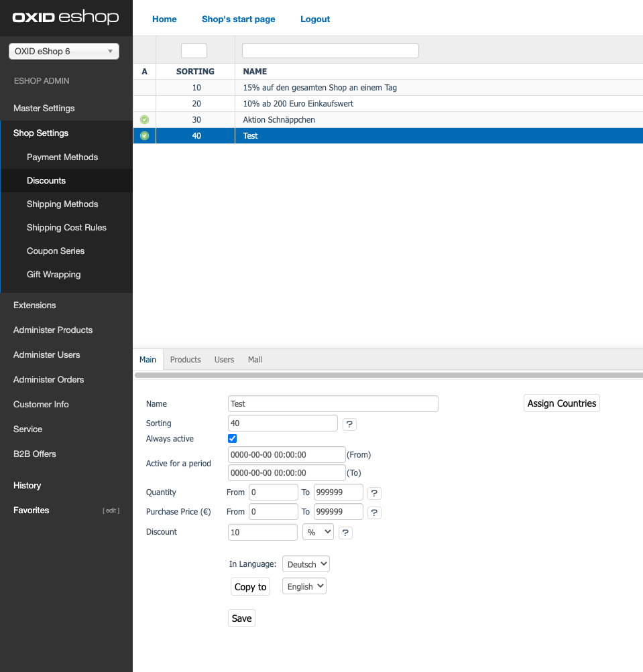The image size is (643, 672).
Task: Choose copy target language English dropdown
Action: pos(304,586)
